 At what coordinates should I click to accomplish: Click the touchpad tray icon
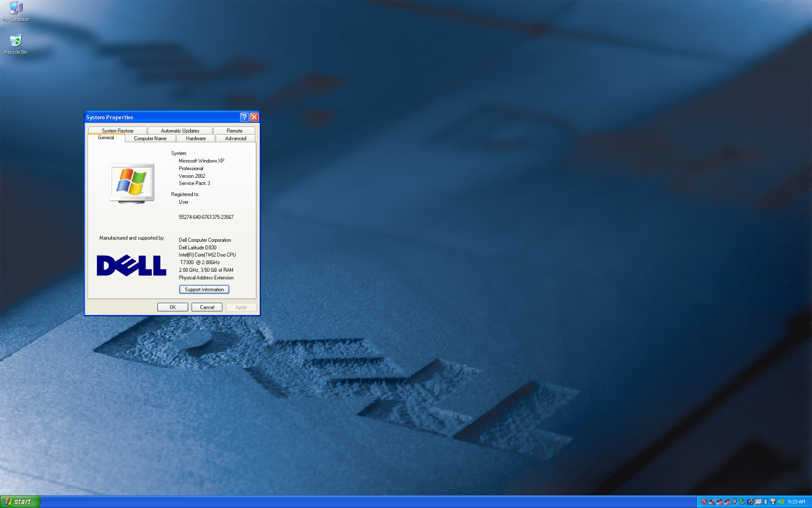click(758, 502)
